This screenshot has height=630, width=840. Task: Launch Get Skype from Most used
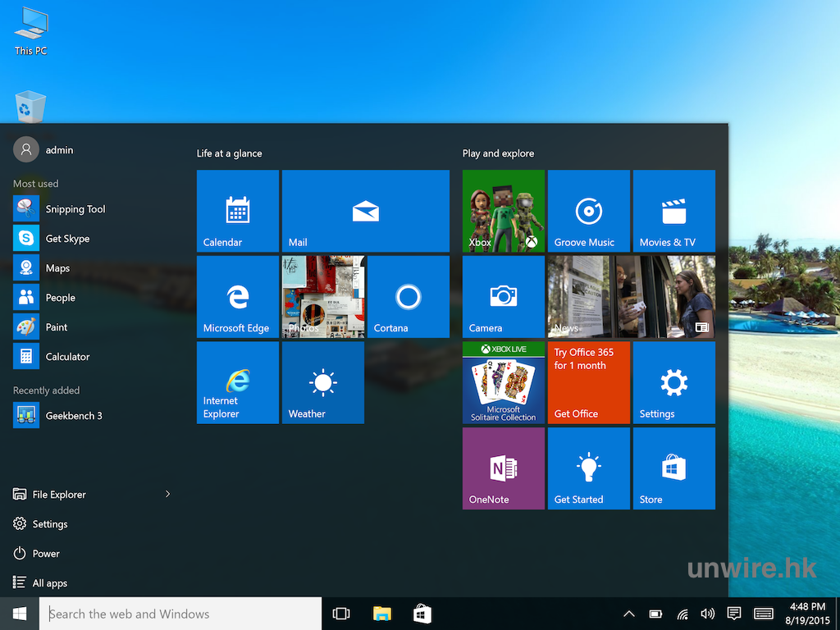pos(66,239)
